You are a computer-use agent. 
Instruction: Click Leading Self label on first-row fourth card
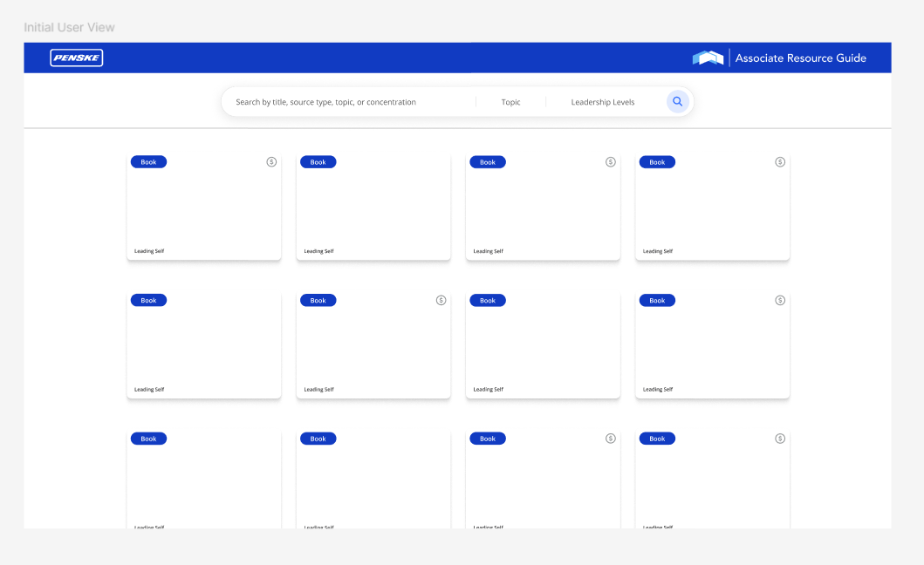coord(658,251)
